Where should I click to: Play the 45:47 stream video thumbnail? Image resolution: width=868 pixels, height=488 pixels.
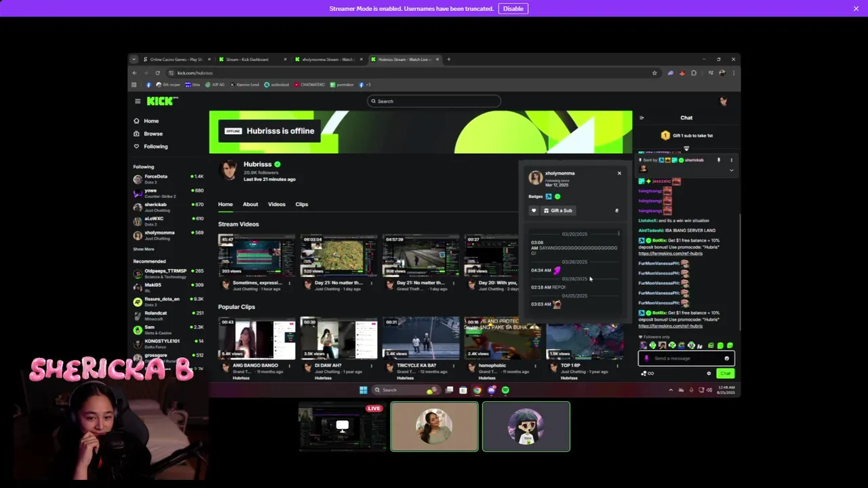(x=256, y=256)
